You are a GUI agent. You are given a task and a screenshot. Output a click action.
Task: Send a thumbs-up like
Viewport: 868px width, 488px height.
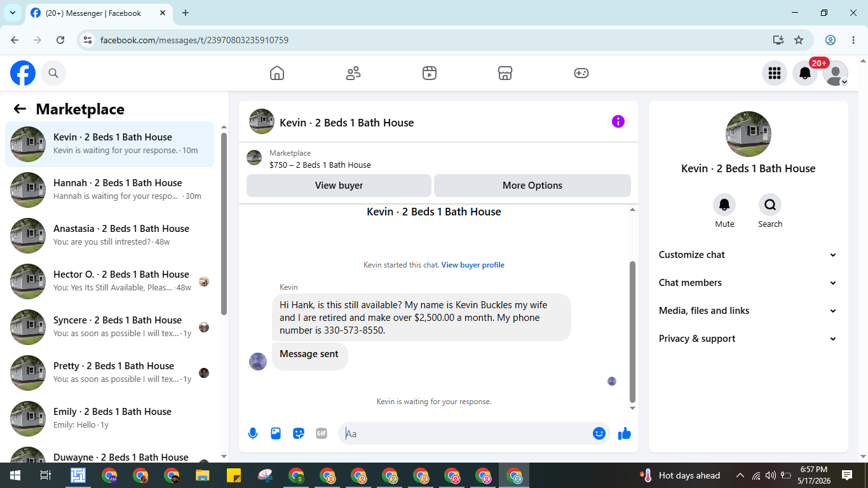[x=625, y=433]
